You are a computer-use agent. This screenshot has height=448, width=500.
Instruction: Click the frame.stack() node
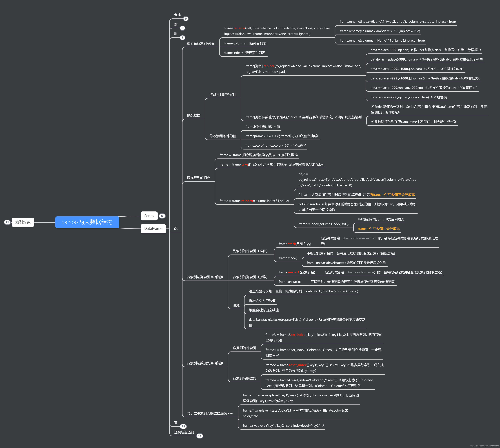pos(288,258)
